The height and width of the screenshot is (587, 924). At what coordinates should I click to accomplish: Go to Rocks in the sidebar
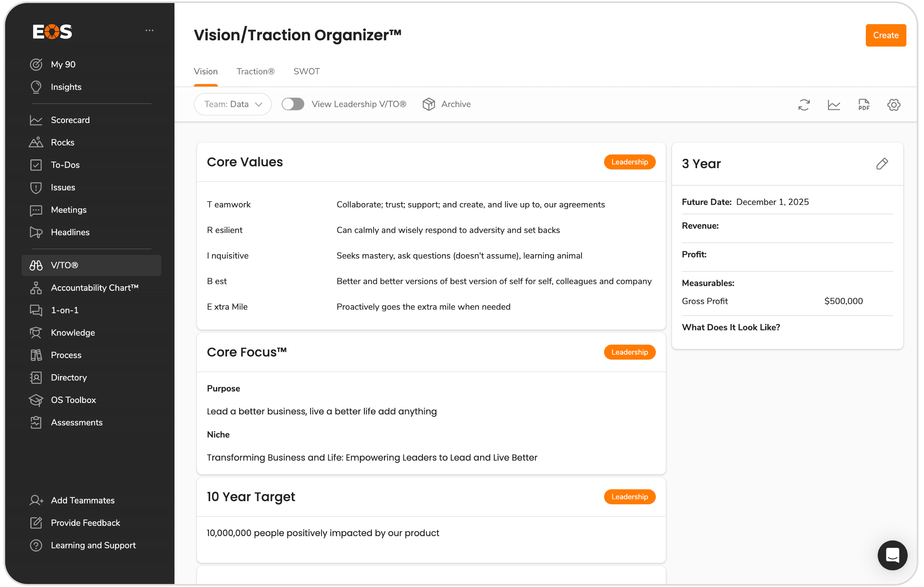click(x=63, y=142)
